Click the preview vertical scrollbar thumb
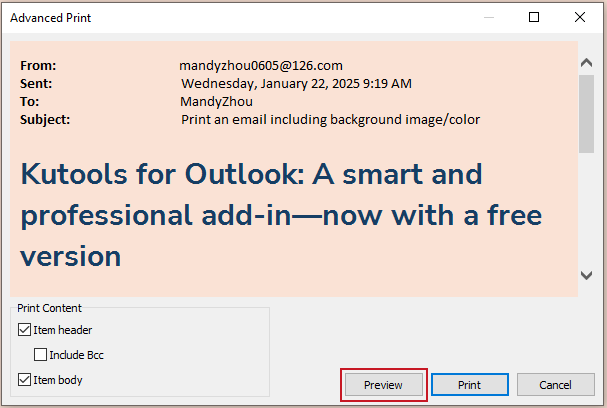This screenshot has height=408, width=607. [586, 114]
